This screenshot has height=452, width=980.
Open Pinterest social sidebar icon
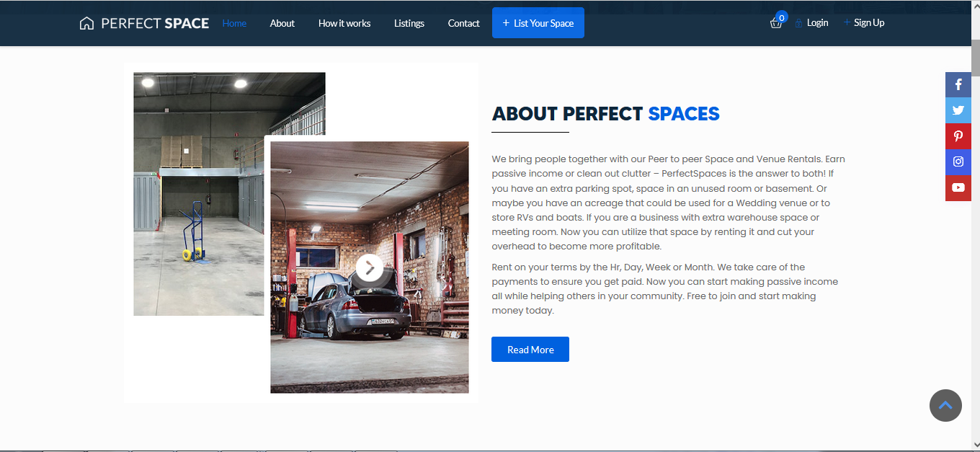tap(958, 136)
